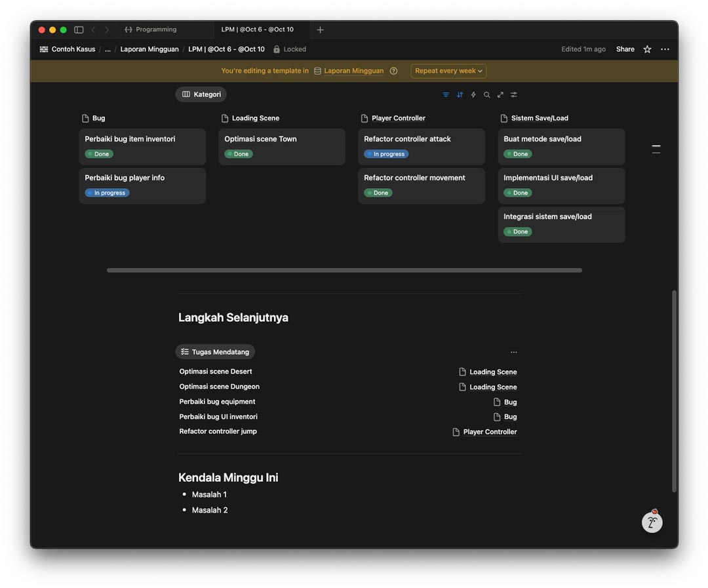
Task: Open the view settings sliders icon
Action: (514, 94)
